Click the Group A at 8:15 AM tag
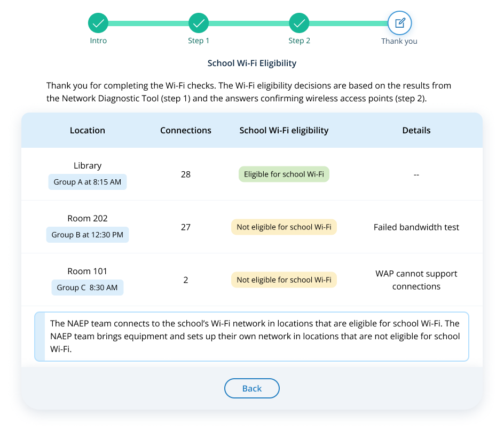 tap(88, 182)
